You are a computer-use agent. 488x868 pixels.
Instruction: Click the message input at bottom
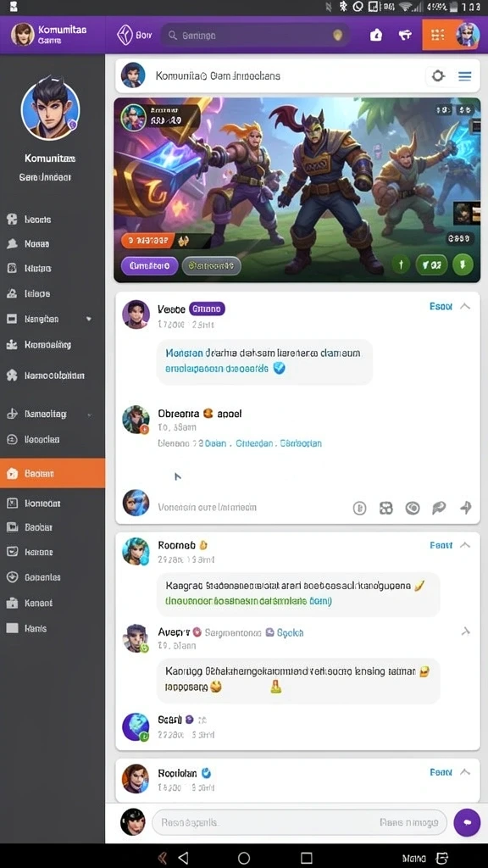(299, 822)
